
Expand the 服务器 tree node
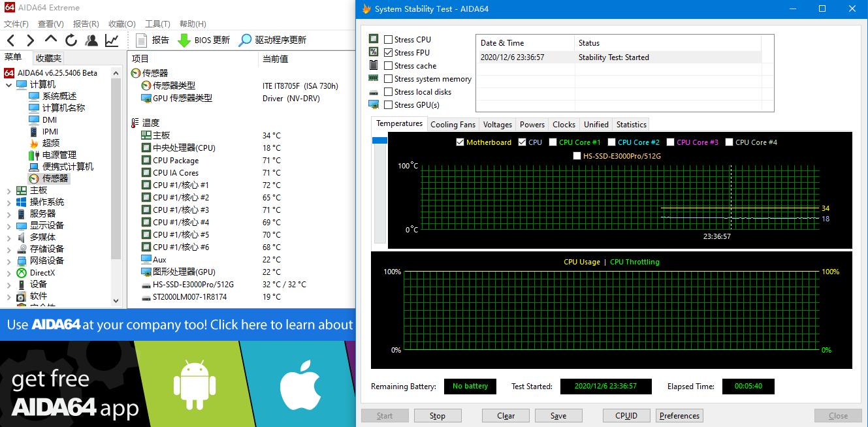coord(8,214)
